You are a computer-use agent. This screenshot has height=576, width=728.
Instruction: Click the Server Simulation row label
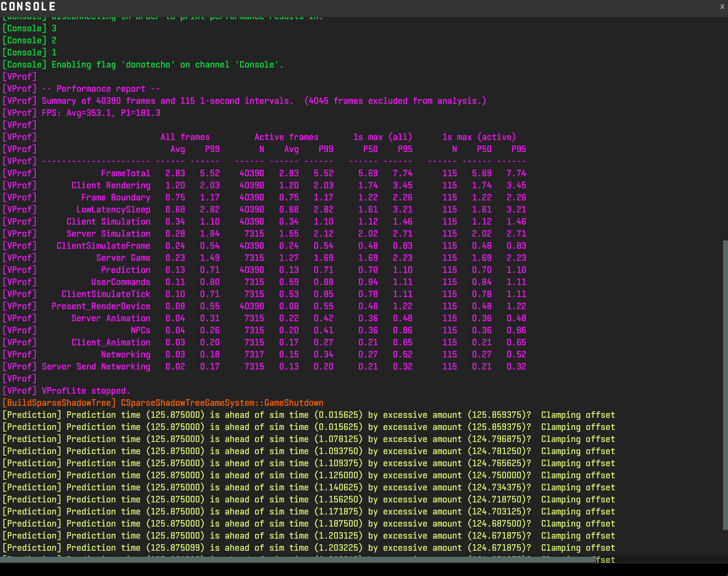tap(108, 234)
